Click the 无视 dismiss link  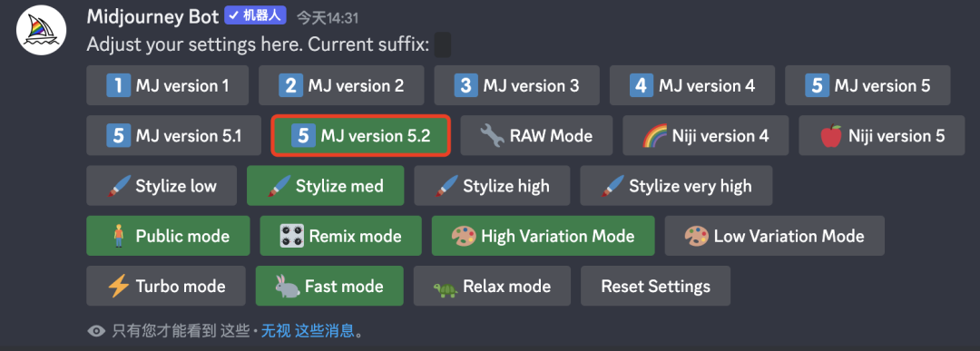tap(276, 331)
